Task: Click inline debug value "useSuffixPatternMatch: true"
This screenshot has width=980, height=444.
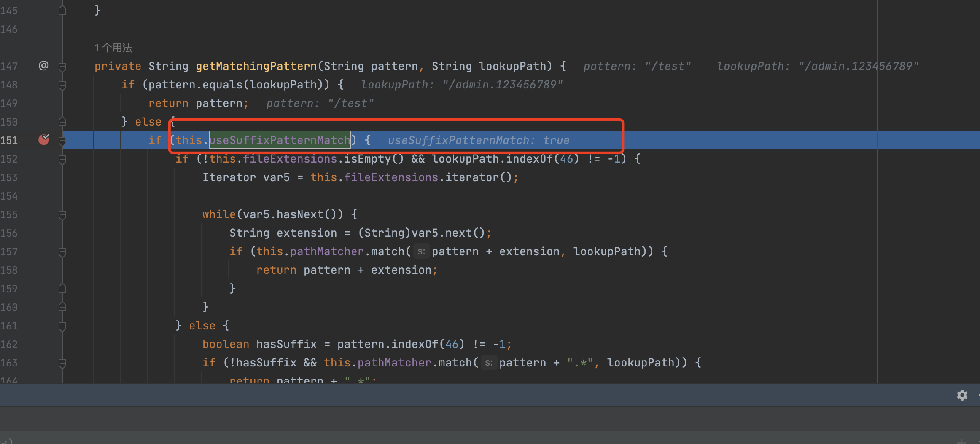Action: tap(478, 140)
